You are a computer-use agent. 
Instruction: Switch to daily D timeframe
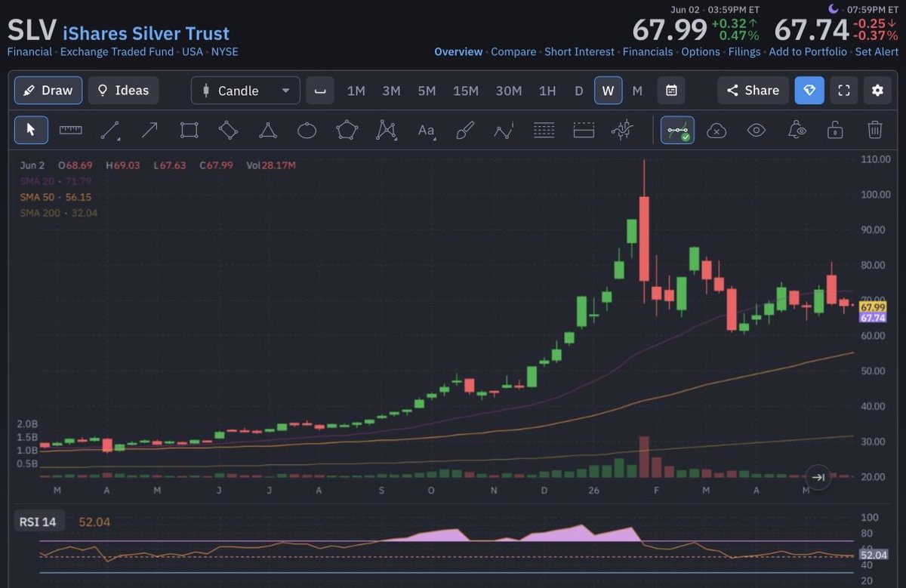tap(579, 91)
